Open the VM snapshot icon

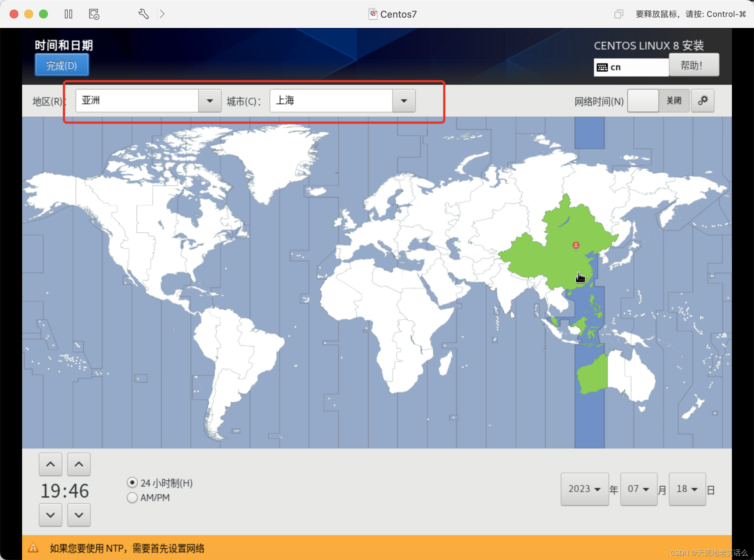coord(94,14)
